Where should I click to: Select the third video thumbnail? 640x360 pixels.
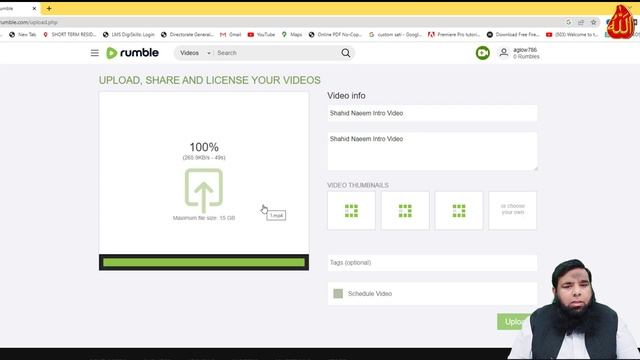[x=459, y=211]
